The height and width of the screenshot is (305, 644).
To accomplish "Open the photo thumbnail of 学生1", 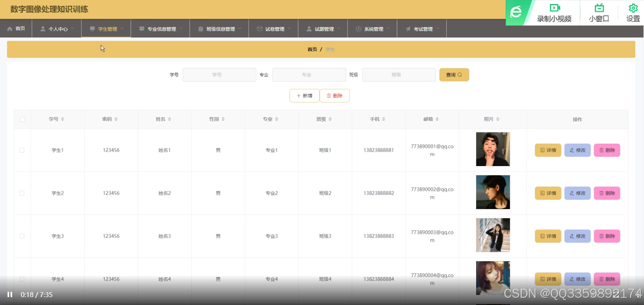I will (493, 149).
